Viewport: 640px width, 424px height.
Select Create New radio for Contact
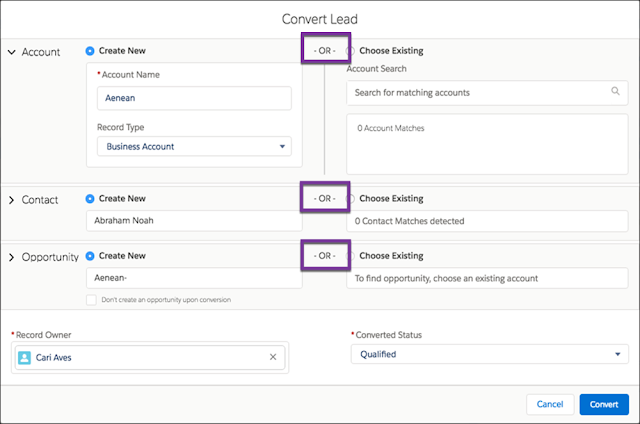click(x=90, y=199)
